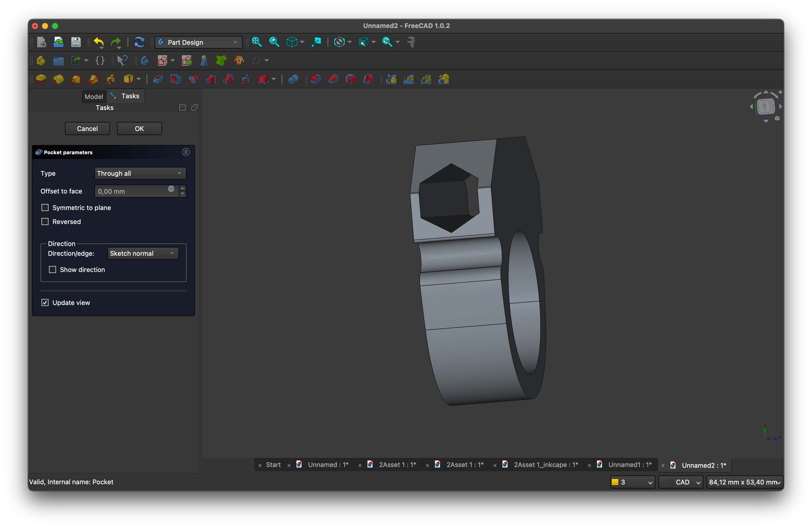The image size is (812, 528).
Task: Open the Part Design workbench selector
Action: click(198, 42)
